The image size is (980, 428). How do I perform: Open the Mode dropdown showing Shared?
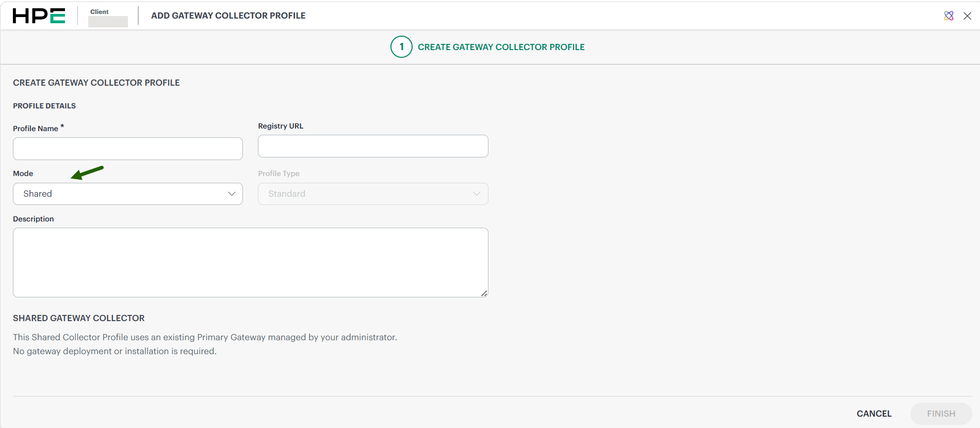tap(128, 194)
